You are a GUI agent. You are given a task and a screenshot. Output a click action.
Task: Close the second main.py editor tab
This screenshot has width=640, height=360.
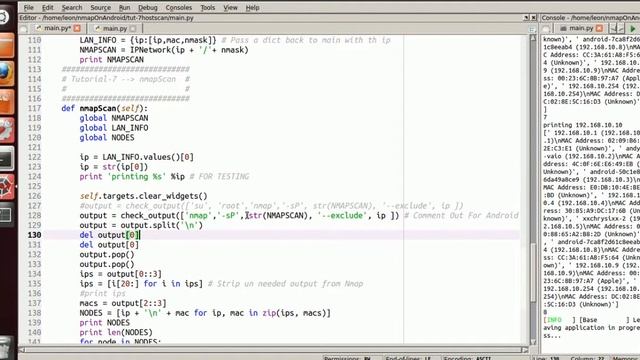pos(133,28)
